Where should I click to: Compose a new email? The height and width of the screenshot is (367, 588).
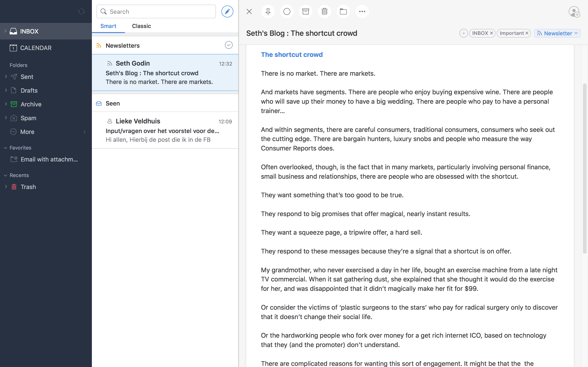click(x=227, y=11)
